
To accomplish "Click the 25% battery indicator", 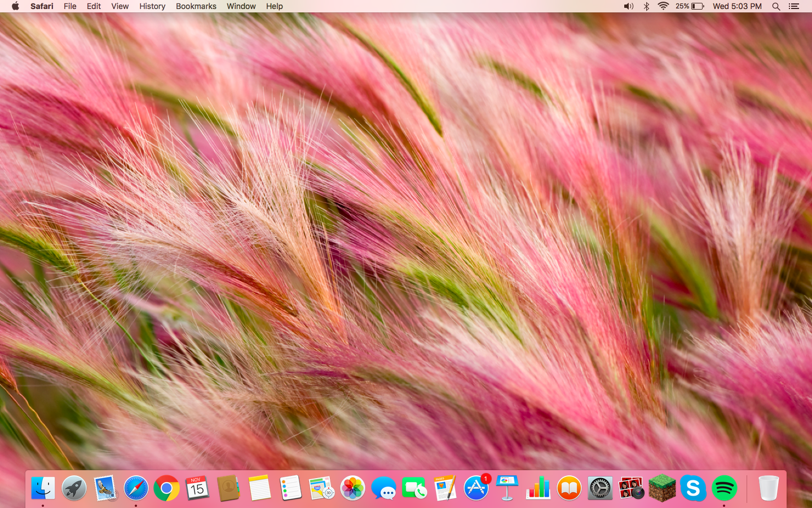I will coord(690,6).
